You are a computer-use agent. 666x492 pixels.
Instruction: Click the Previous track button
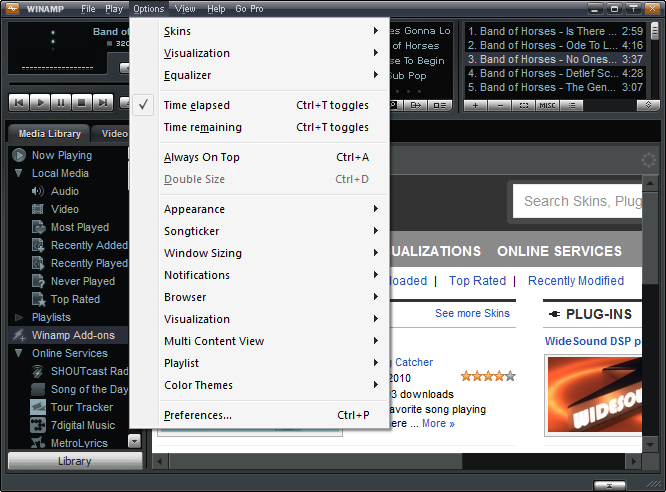tap(19, 102)
